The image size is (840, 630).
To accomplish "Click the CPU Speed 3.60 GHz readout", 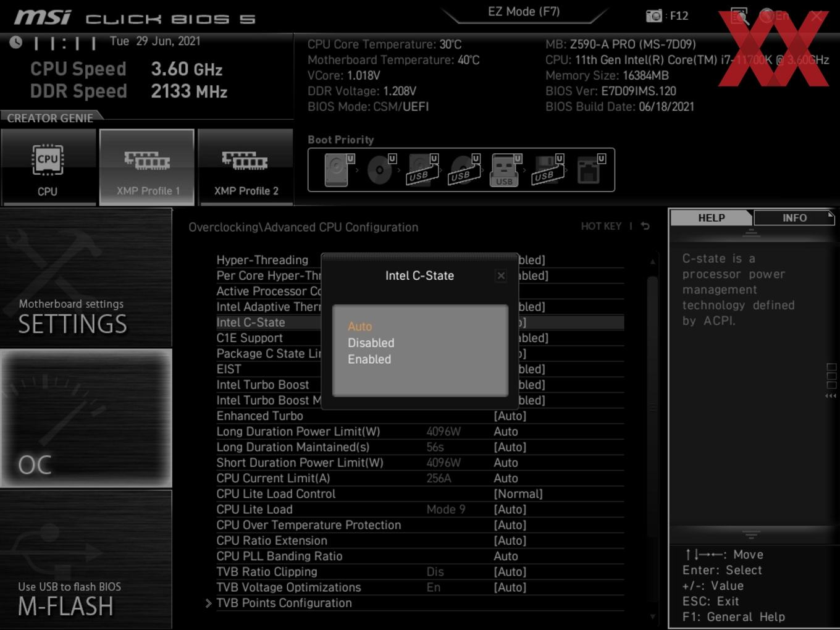I will pyautogui.click(x=126, y=69).
